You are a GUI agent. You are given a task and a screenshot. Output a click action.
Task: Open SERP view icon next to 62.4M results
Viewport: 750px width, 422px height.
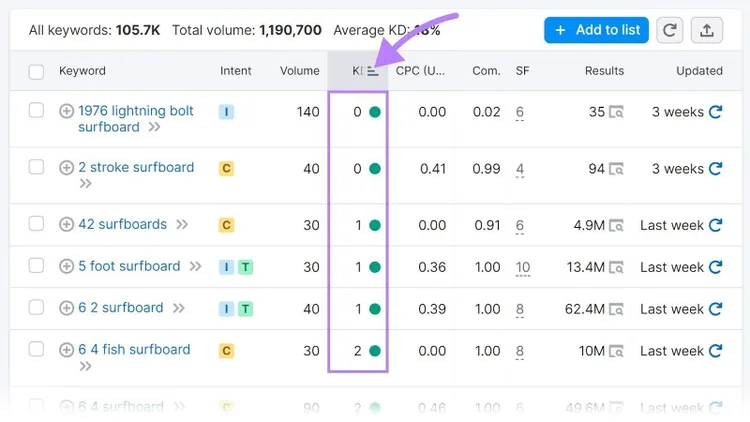tap(616, 310)
